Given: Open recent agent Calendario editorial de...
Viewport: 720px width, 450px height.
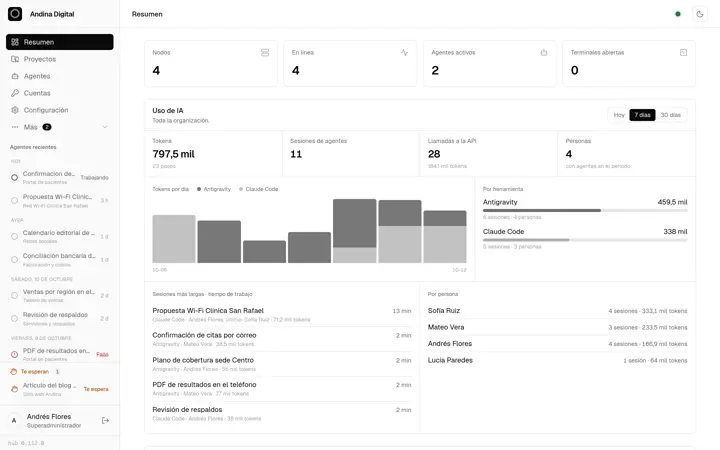Looking at the screenshot, I should click(60, 236).
